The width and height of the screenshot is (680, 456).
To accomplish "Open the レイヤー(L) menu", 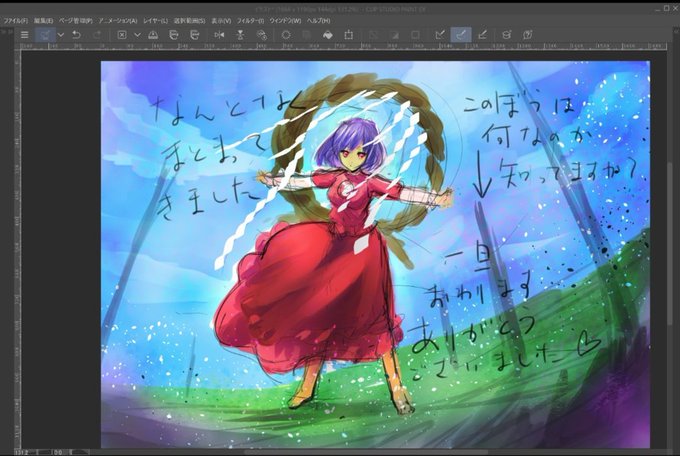I will coord(155,20).
